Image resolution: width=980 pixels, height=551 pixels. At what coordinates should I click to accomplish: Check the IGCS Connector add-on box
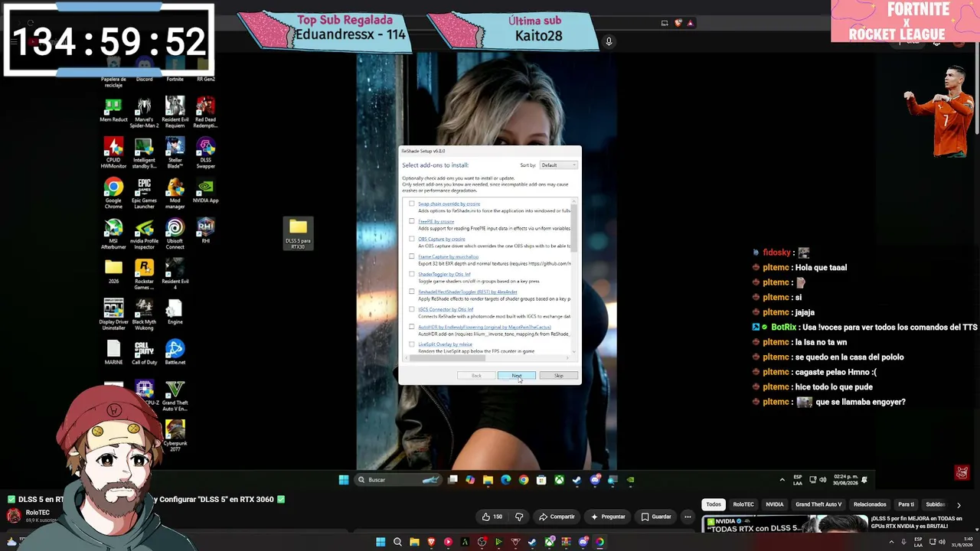point(412,309)
